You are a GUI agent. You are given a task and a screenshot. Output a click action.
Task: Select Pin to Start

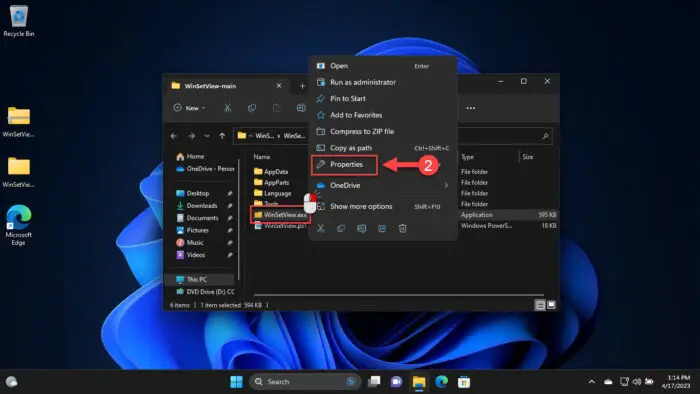383,99
